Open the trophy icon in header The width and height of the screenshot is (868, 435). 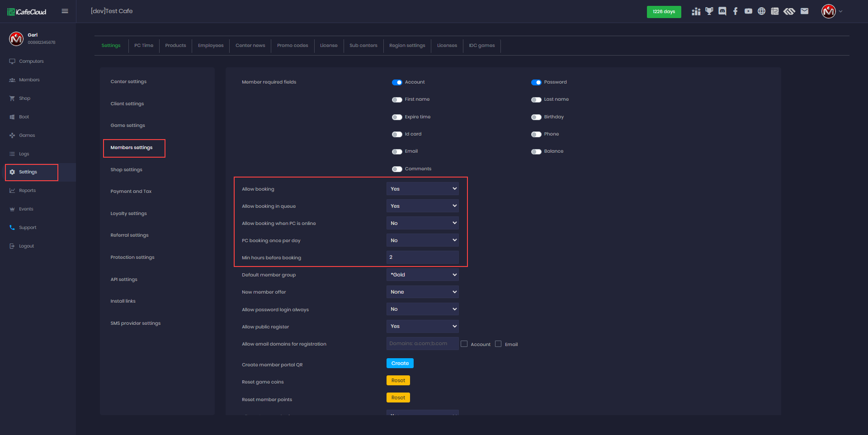point(709,11)
